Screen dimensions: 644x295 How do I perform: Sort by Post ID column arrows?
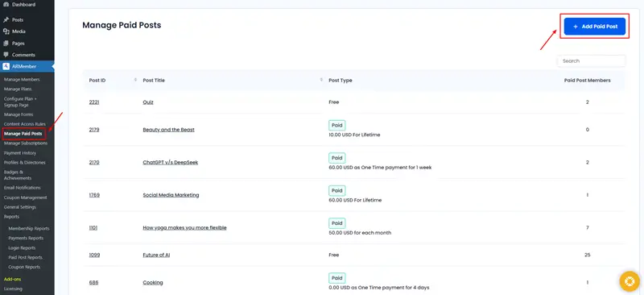pyautogui.click(x=135, y=81)
